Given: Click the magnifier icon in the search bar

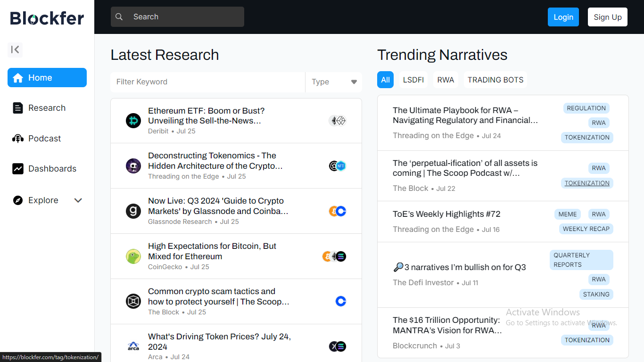Looking at the screenshot, I should [x=119, y=17].
